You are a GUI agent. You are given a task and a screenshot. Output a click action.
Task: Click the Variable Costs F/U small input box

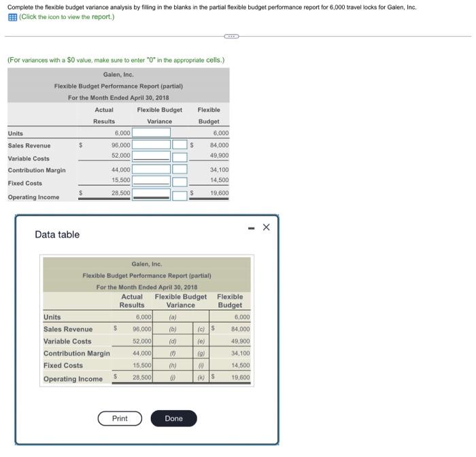pos(180,157)
